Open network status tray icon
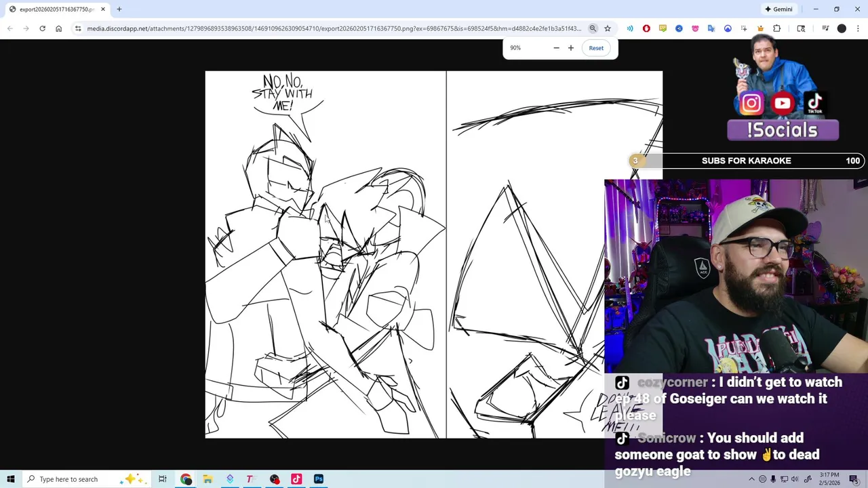The width and height of the screenshot is (868, 488). click(784, 479)
